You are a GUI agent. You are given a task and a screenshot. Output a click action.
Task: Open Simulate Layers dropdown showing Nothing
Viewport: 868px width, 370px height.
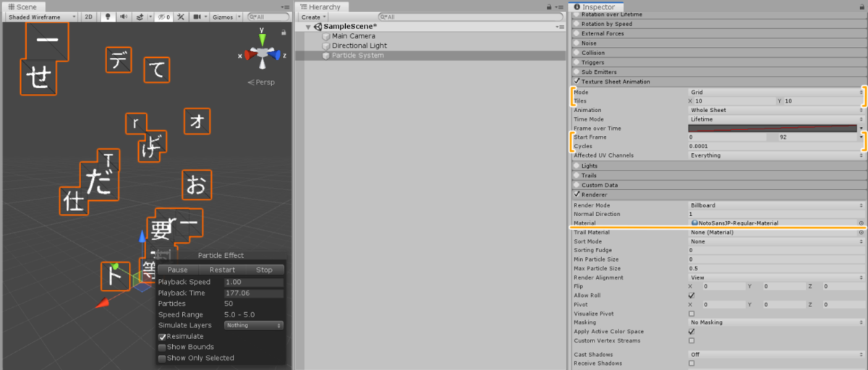tap(253, 325)
